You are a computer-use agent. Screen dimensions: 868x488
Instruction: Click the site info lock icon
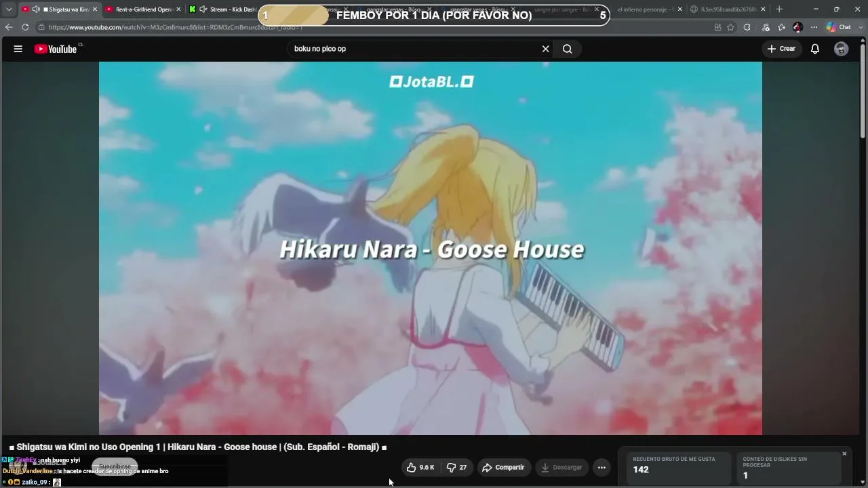tap(41, 27)
